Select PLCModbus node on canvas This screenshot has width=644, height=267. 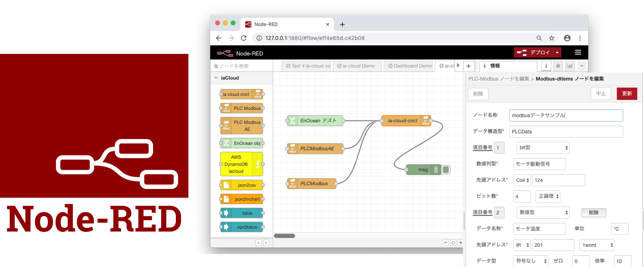(x=311, y=184)
